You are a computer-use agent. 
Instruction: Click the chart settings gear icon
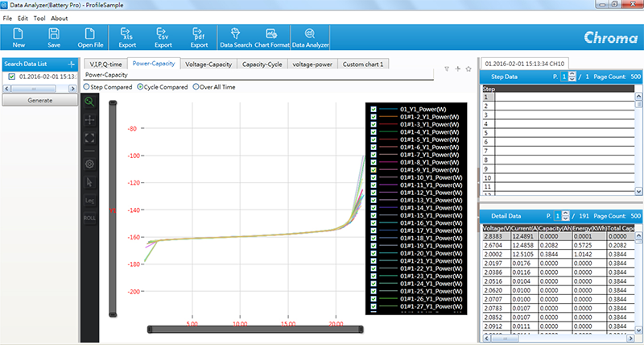coord(89,164)
